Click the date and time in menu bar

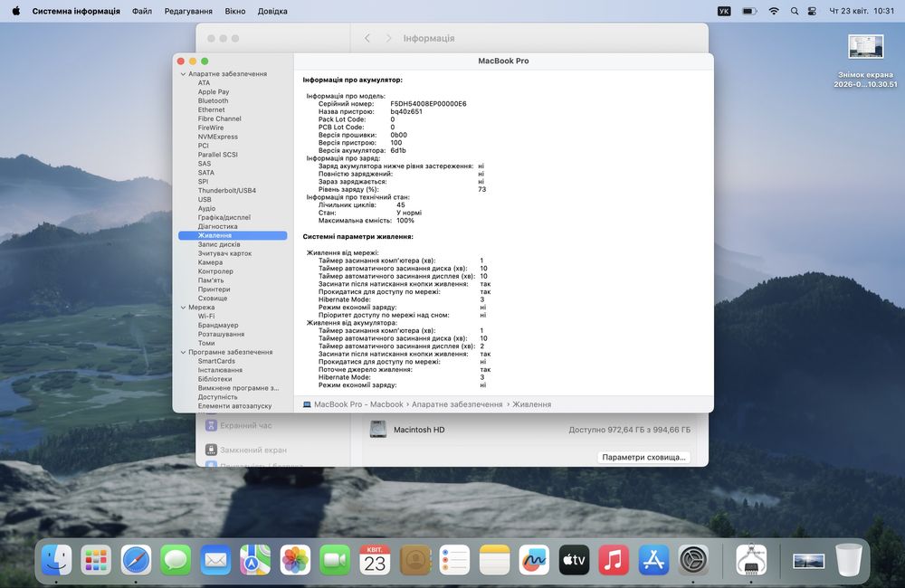pos(862,11)
